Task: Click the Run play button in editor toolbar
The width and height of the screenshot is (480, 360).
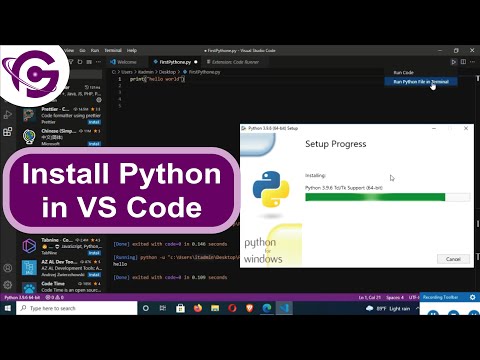Action: [453, 62]
